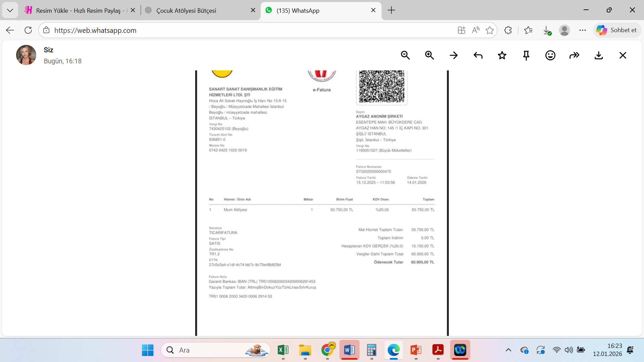The width and height of the screenshot is (644, 362).
Task: Turn on Read aloud in address bar
Action: [x=476, y=30]
